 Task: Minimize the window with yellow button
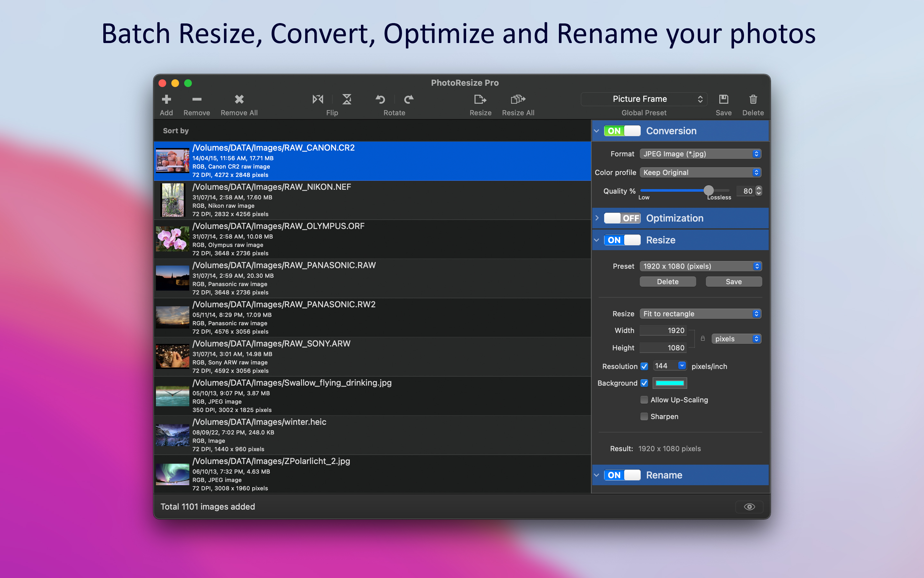click(x=175, y=83)
